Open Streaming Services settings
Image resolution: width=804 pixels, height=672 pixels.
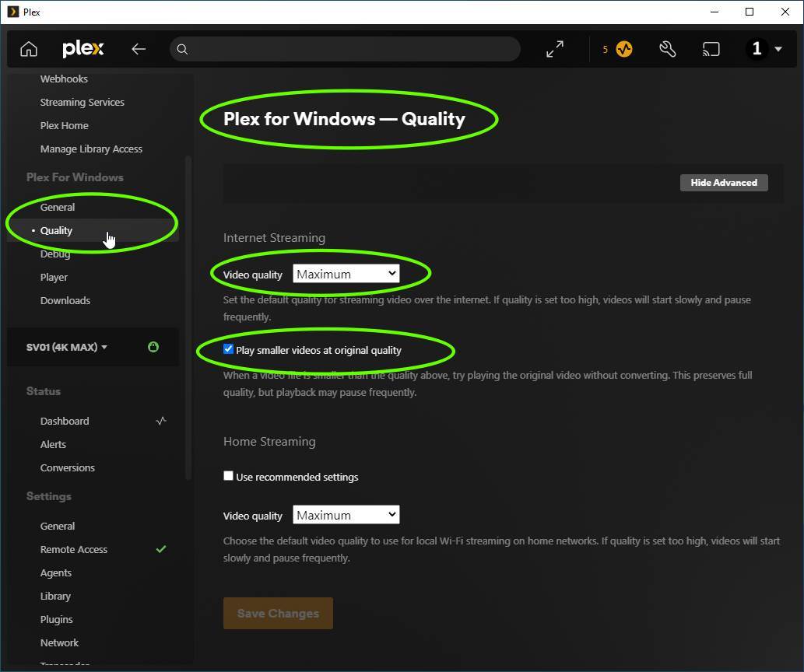(x=82, y=102)
